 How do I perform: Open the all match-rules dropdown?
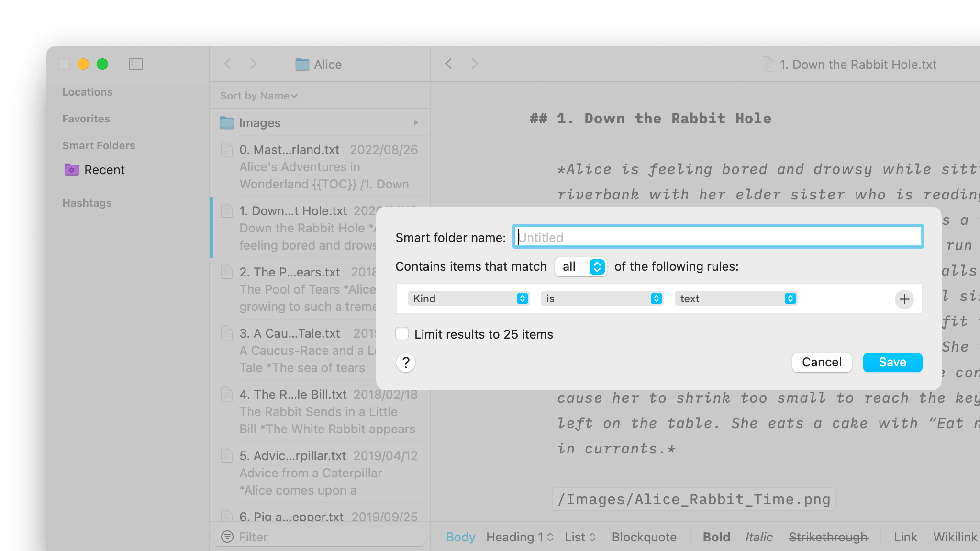pyautogui.click(x=580, y=266)
